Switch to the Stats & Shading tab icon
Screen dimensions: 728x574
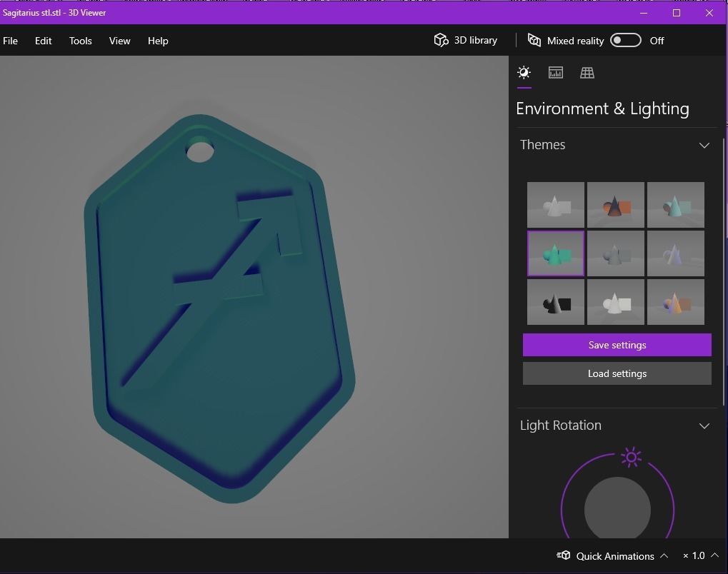[555, 72]
